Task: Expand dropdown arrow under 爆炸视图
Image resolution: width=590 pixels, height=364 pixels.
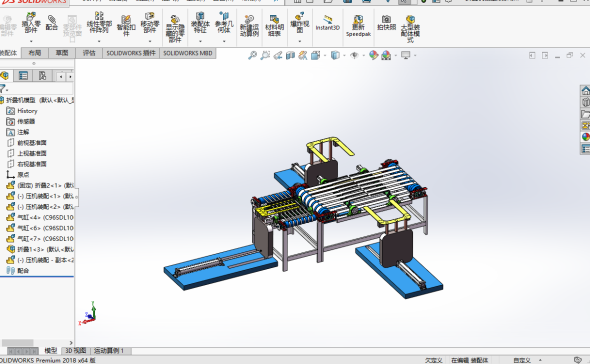Action: click(x=300, y=41)
